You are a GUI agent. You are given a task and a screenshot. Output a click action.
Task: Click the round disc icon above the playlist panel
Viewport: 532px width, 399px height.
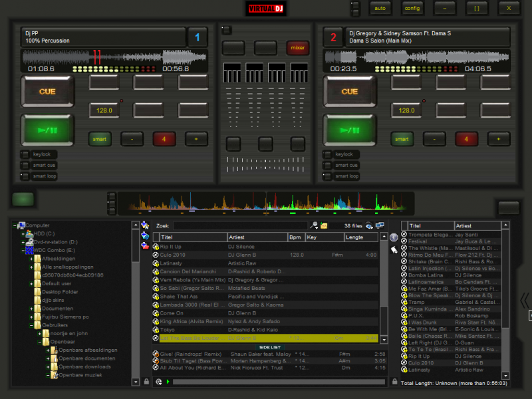coord(394,237)
